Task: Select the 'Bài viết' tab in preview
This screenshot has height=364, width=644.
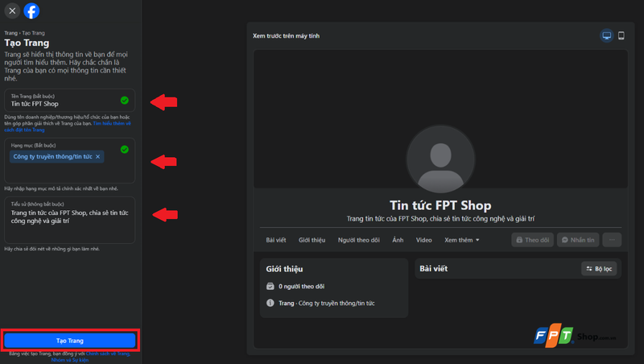Action: tap(276, 240)
